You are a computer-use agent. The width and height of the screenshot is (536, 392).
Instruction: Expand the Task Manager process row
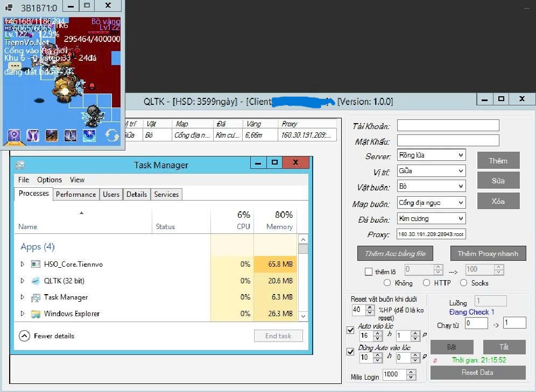tap(23, 297)
